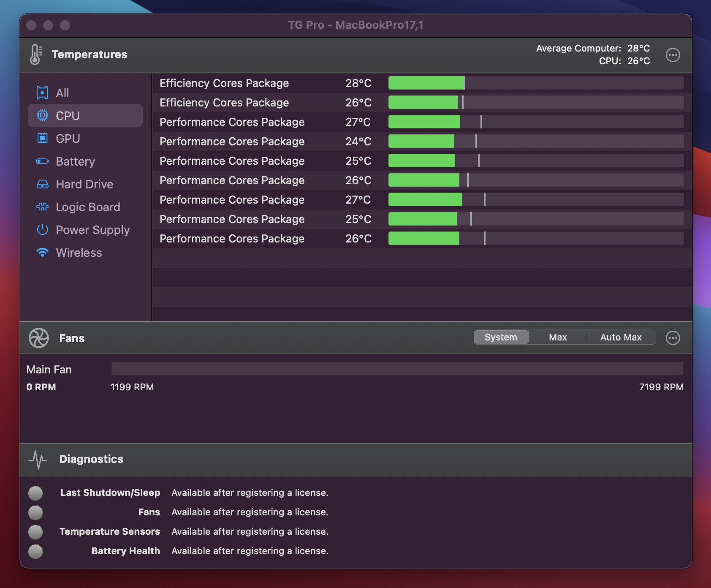Click the Main Fan label

tap(49, 370)
